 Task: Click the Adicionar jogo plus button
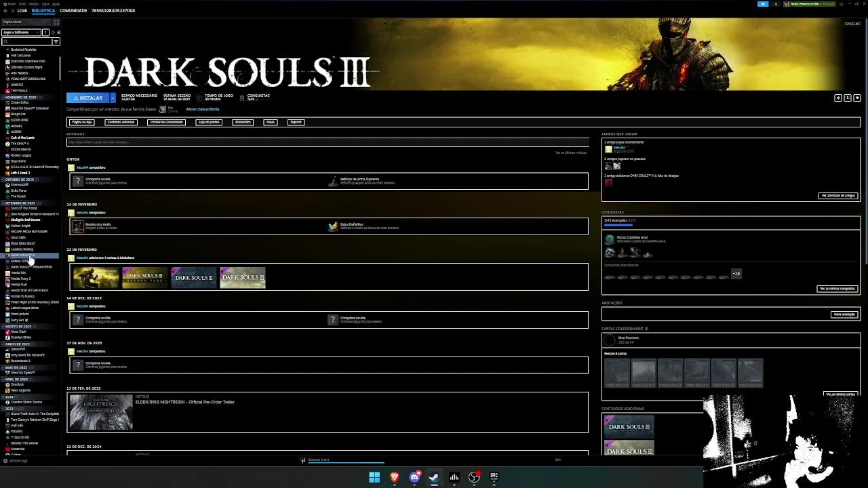tap(5, 460)
